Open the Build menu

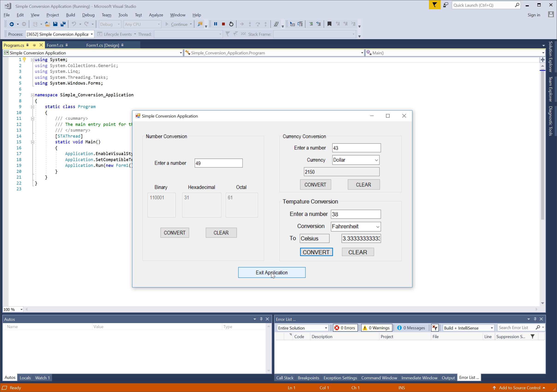coord(70,15)
